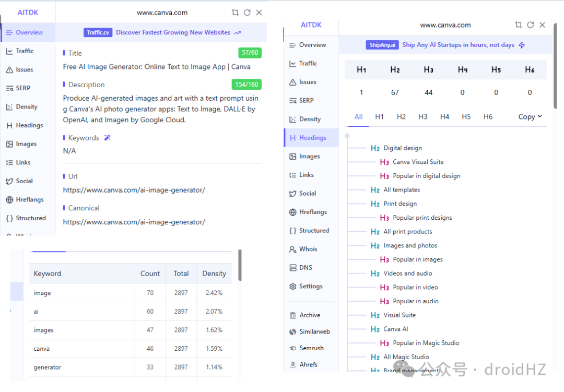Viewport: 564px width, 392px height.
Task: Click the refresh icon in the left panel header
Action: [x=247, y=13]
